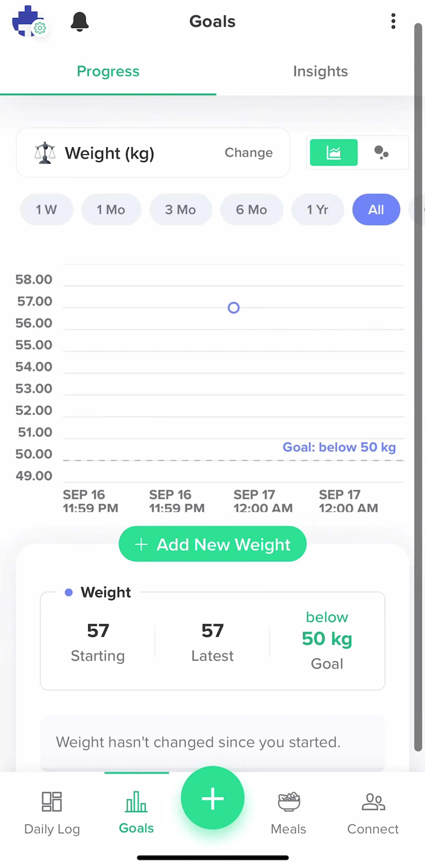Select the 1 Mo time range
Screen dimensions: 425x868
pyautogui.click(x=111, y=210)
